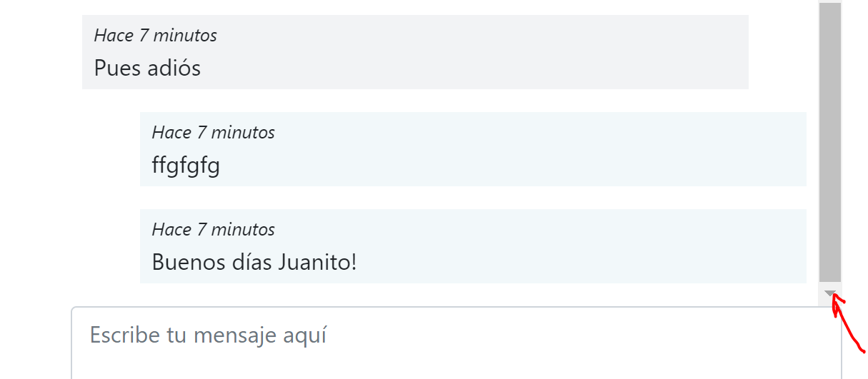The image size is (868, 379).
Task: Click the timestamp above 'Buenos días Juanito!'
Action: click(x=214, y=229)
